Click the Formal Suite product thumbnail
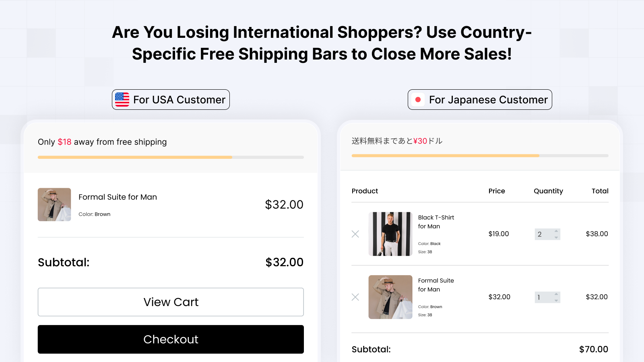The height and width of the screenshot is (362, 644). (390, 296)
